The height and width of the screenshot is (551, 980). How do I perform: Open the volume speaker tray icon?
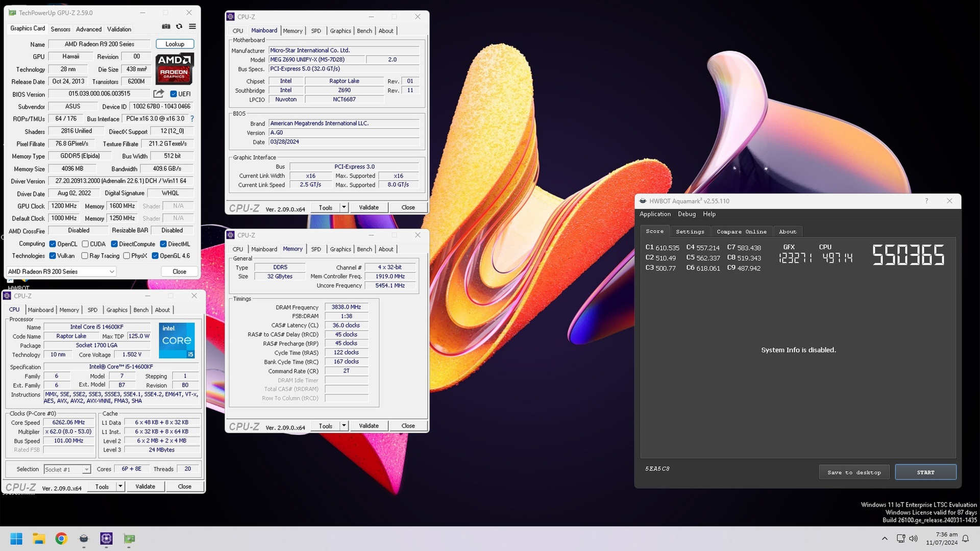coord(913,539)
